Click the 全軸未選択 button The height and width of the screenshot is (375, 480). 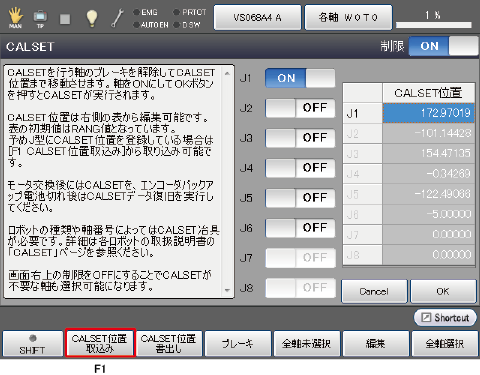(x=307, y=344)
